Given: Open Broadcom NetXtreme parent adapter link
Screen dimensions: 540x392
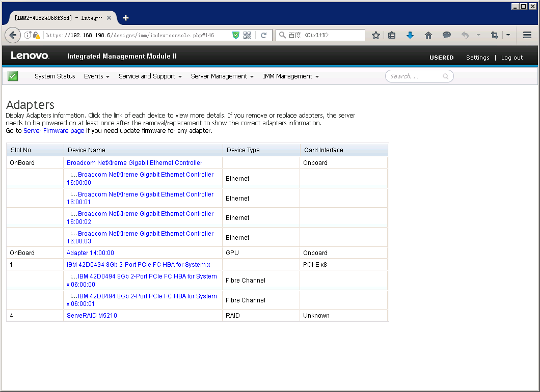Looking at the screenshot, I should pyautogui.click(x=134, y=163).
